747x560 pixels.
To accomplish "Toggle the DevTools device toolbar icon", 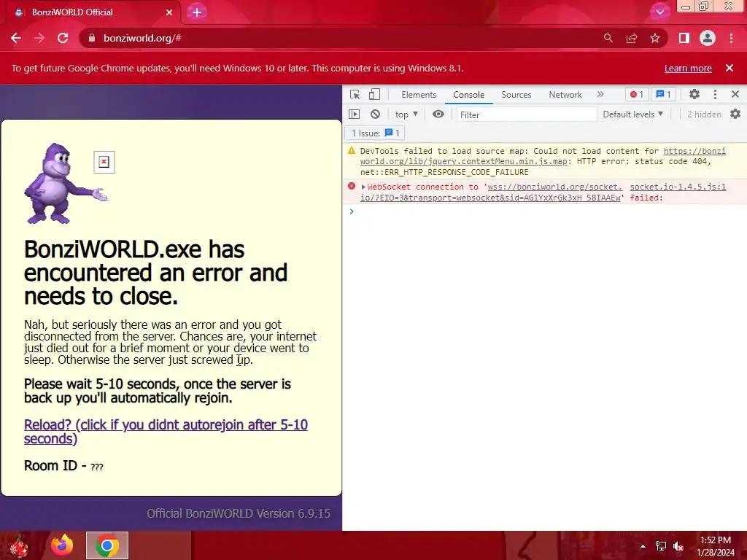I will coord(374,94).
